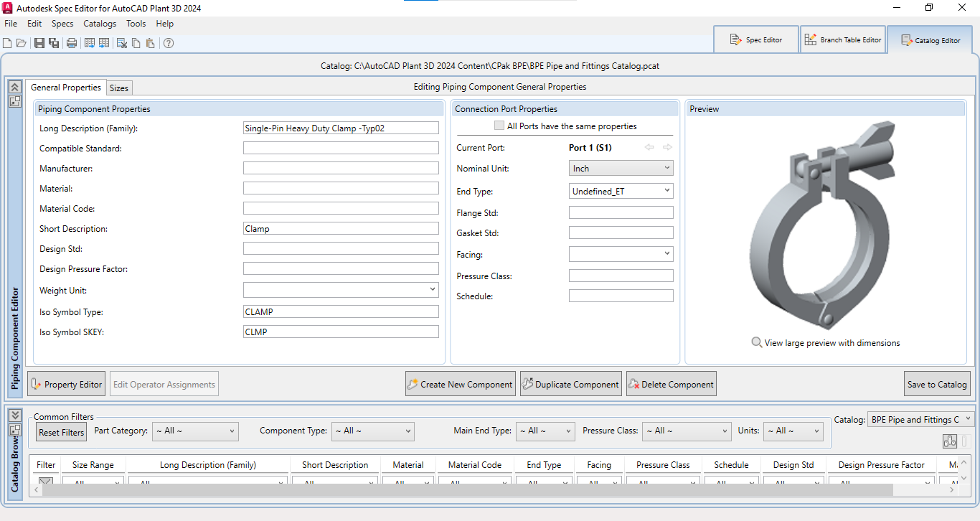The width and height of the screenshot is (980, 521).
Task: Select the General Properties tab
Action: point(66,88)
